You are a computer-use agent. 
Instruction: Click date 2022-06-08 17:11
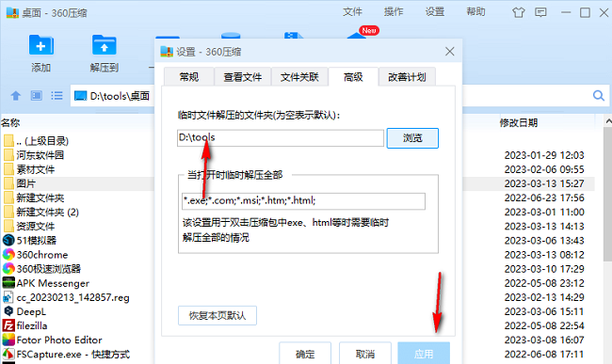pyautogui.click(x=544, y=355)
